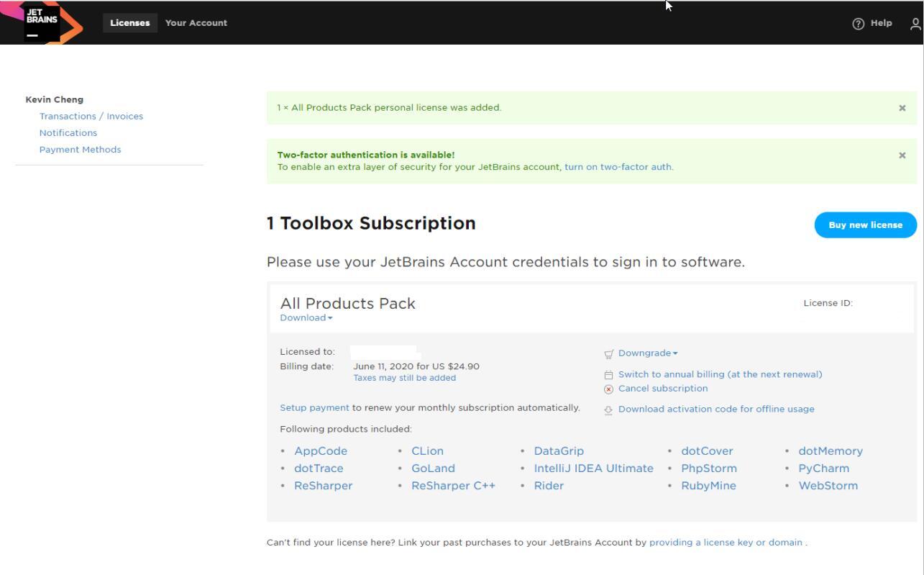Viewport: 924px width, 575px height.
Task: Switch to the Licenses tab
Action: 130,23
